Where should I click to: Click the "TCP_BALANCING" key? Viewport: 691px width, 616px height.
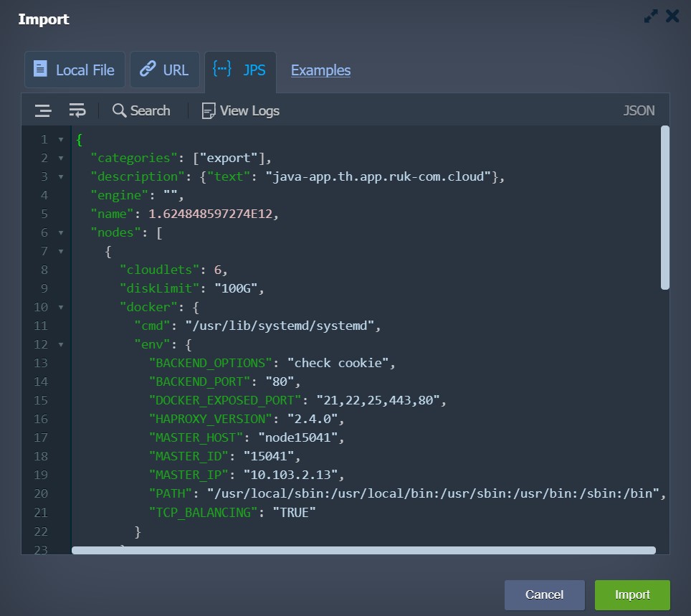pos(203,513)
